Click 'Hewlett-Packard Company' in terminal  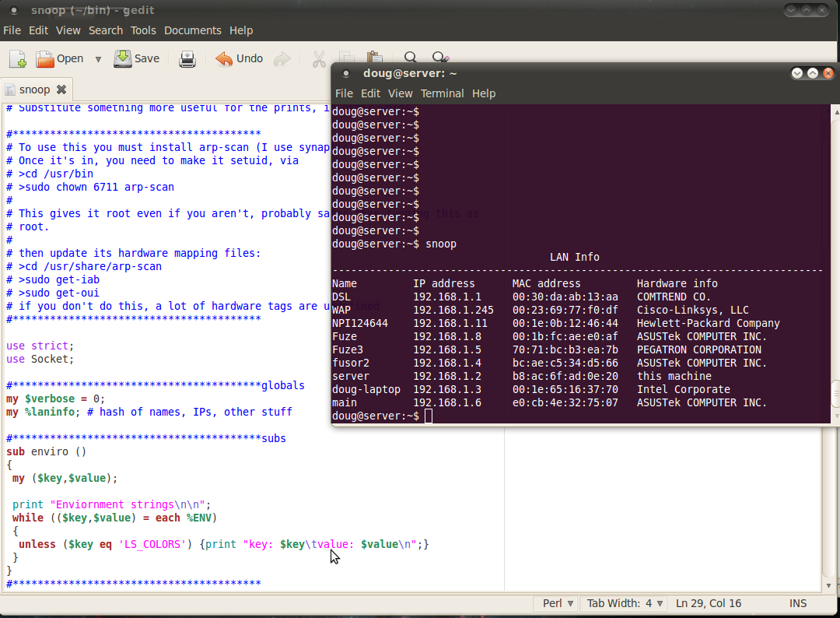(709, 323)
